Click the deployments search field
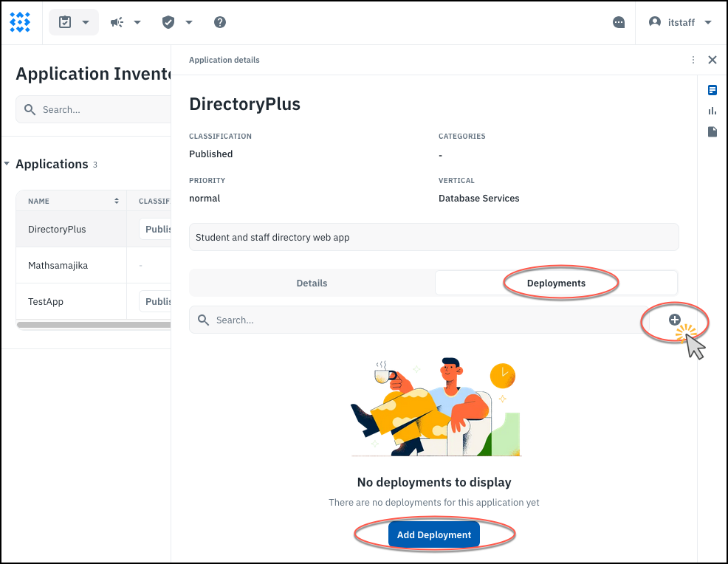Viewport: 728px width, 564px height. (421, 320)
